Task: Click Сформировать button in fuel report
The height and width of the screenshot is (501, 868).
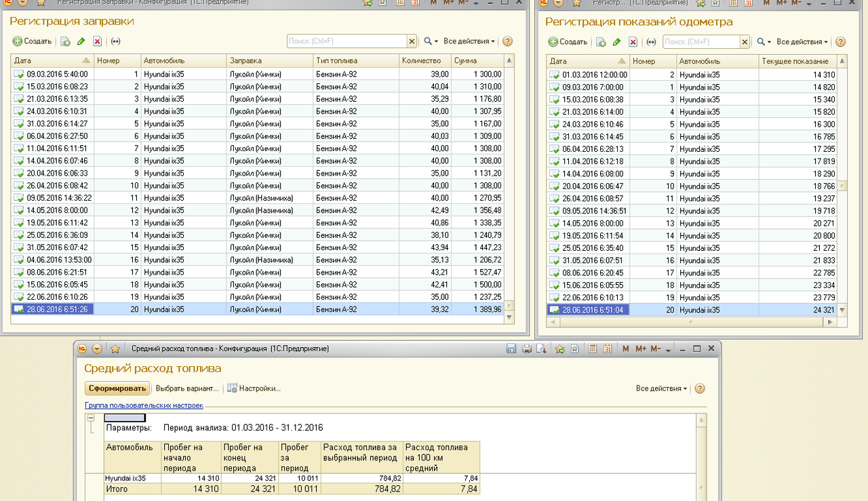Action: point(117,388)
